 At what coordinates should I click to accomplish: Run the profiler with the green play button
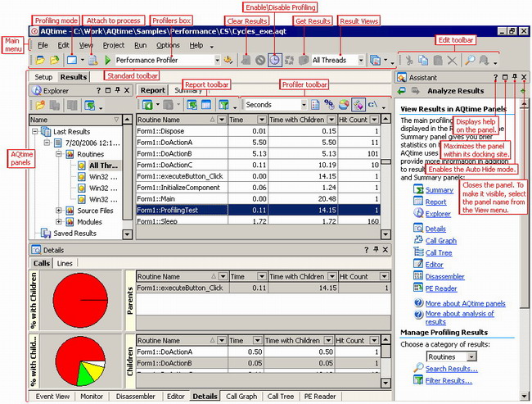[x=107, y=60]
